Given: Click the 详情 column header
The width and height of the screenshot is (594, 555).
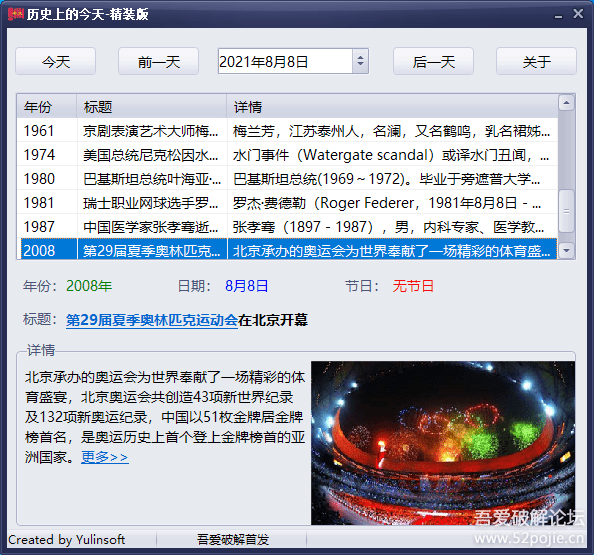Looking at the screenshot, I should click(392, 107).
